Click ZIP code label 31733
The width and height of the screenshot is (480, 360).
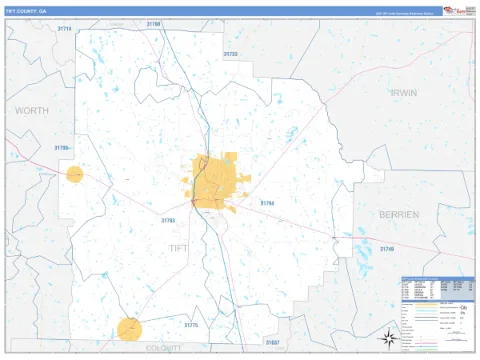tap(230, 54)
